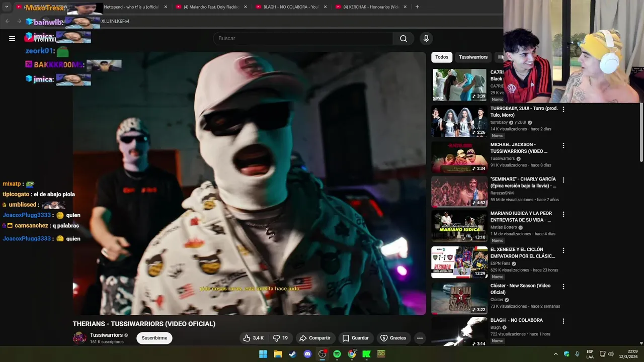Open SEMINARE Charly García thumbnail
The height and width of the screenshot is (362, 644).
459,192
